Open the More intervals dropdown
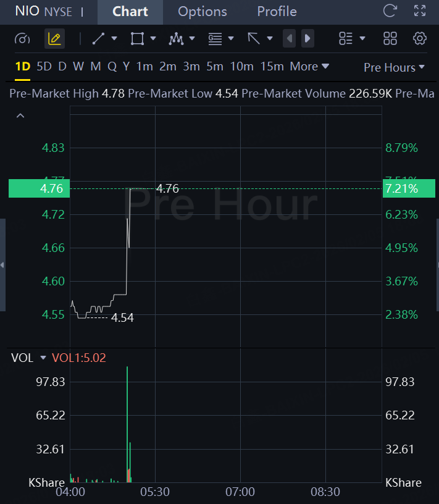Image resolution: width=439 pixels, height=504 pixels. point(309,67)
